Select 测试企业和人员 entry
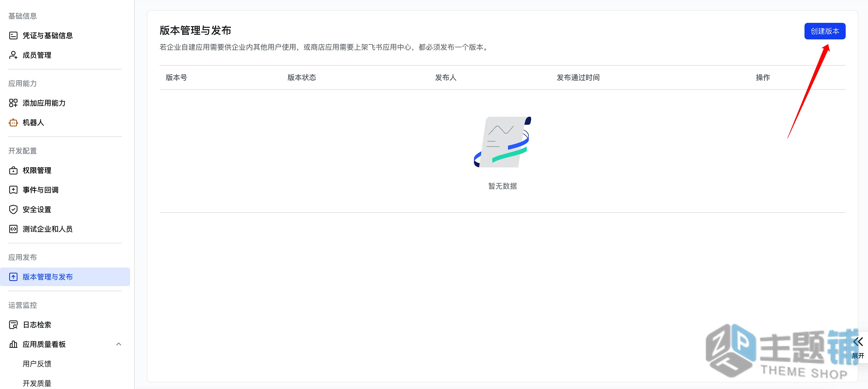 coord(65,229)
